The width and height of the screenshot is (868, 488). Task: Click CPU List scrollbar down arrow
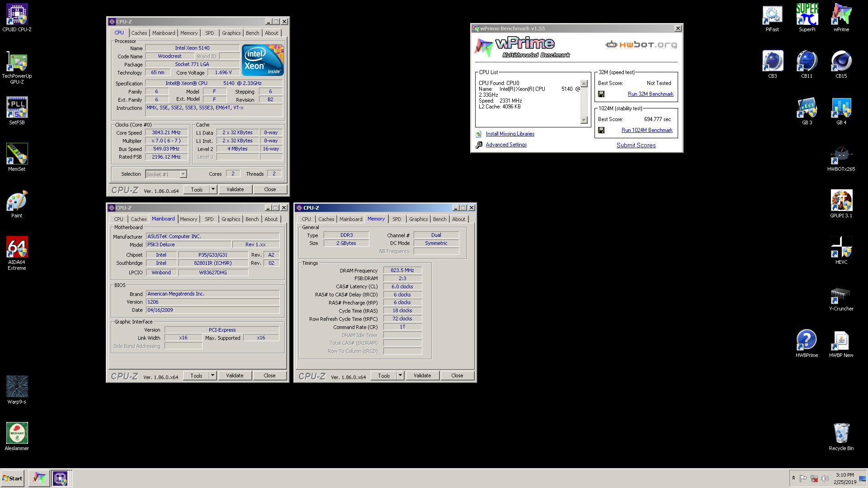[x=584, y=120]
